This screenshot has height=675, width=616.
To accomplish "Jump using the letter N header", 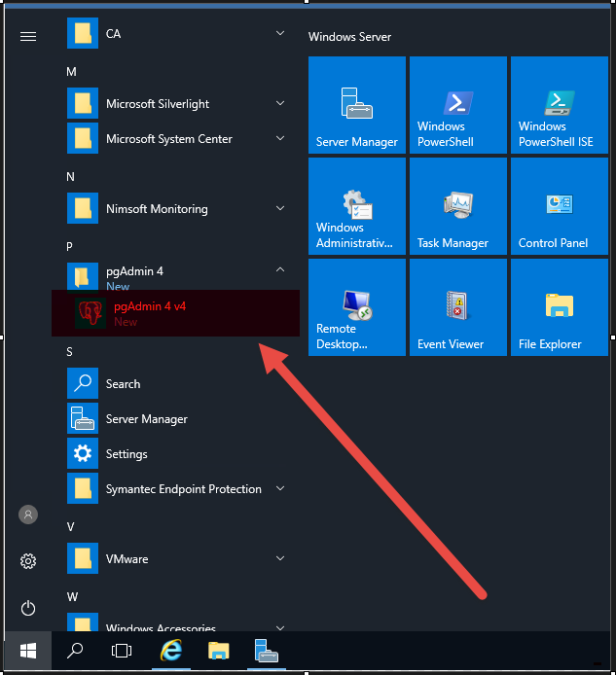I will tap(71, 177).
